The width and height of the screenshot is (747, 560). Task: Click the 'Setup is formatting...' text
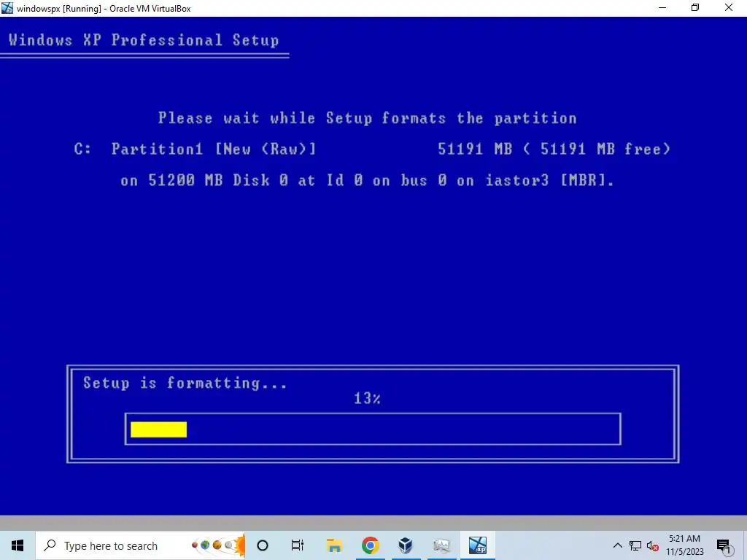(185, 383)
